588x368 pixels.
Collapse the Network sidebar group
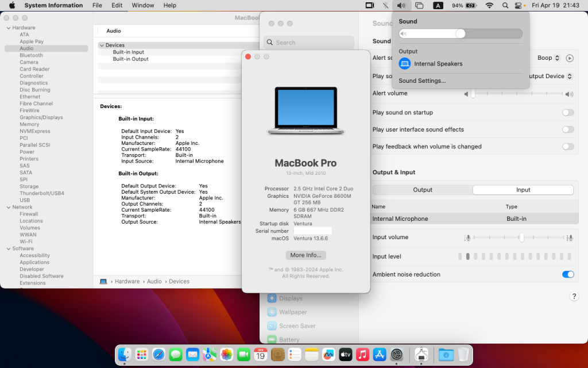(8, 207)
